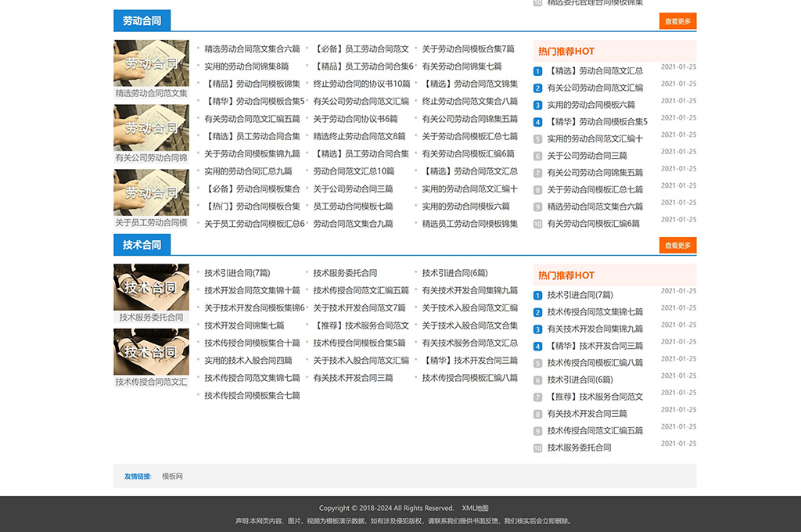
Task: Select the 技术合同 section heading tab
Action: tap(142, 245)
